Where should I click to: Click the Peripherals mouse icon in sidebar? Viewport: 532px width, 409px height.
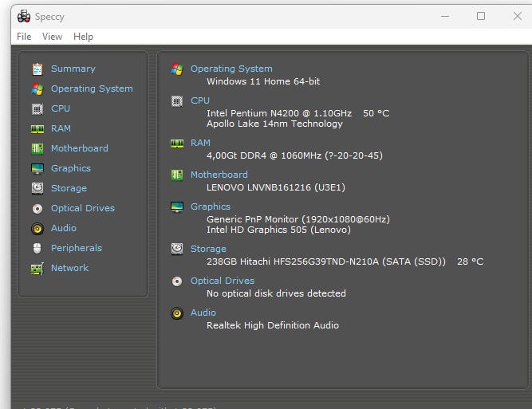point(37,248)
